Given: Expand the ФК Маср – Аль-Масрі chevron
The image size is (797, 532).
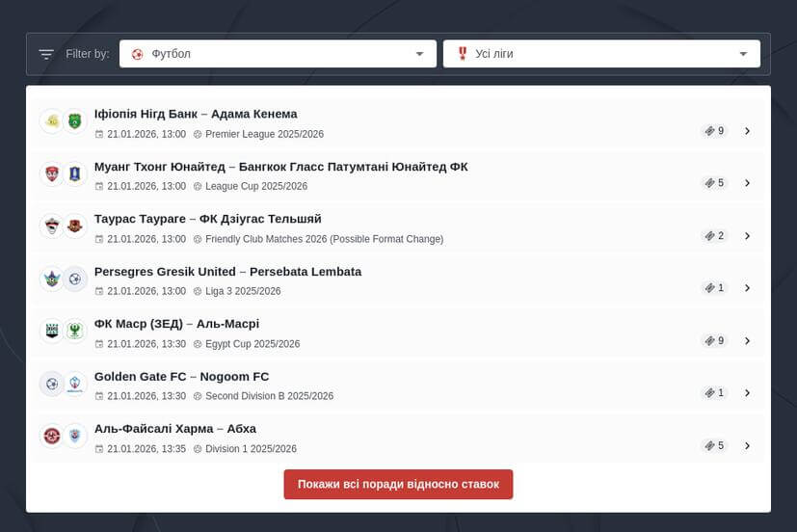Looking at the screenshot, I should coord(747,341).
